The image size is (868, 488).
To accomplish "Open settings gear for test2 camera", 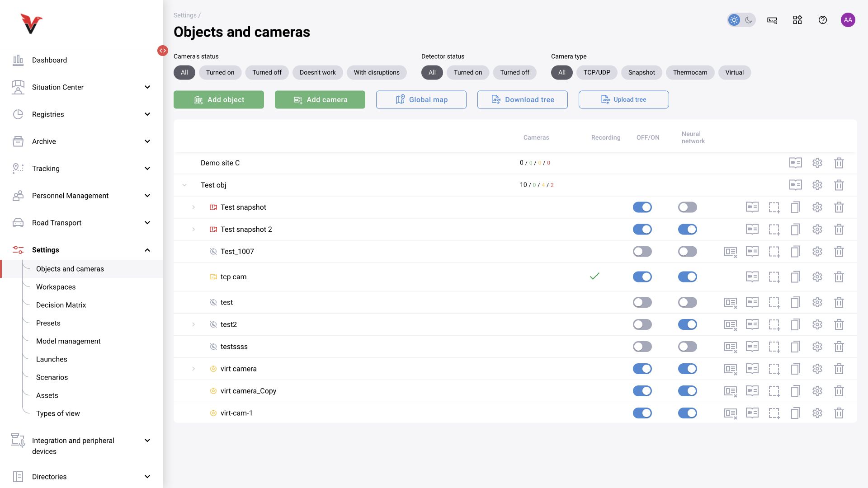I will tap(817, 324).
